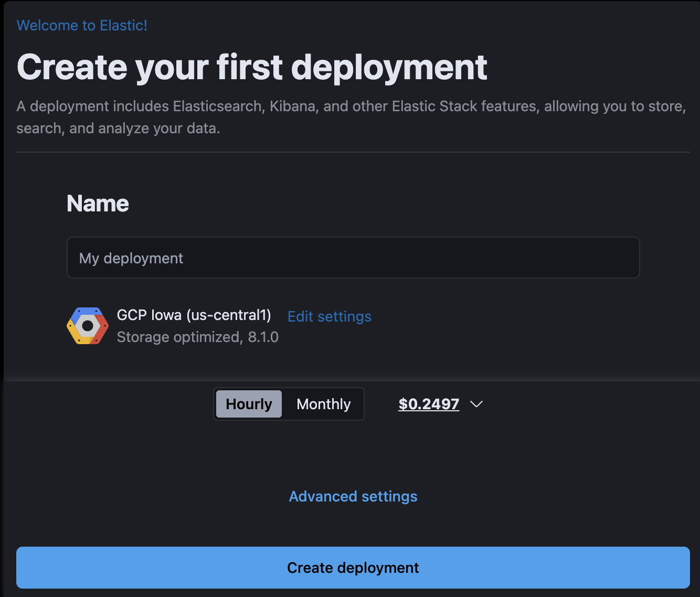The height and width of the screenshot is (597, 700).
Task: Expand the price details chevron
Action: coord(476,404)
